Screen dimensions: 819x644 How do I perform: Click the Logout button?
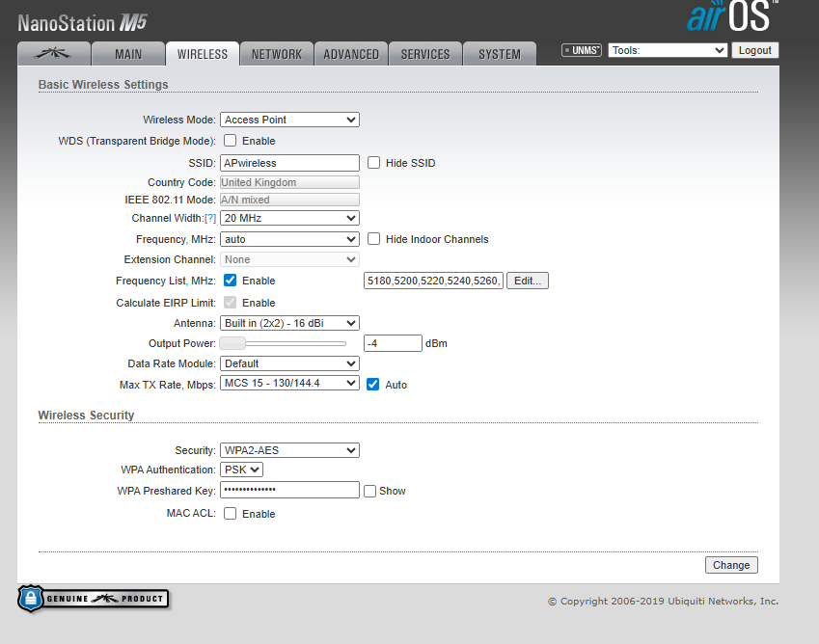(x=754, y=50)
